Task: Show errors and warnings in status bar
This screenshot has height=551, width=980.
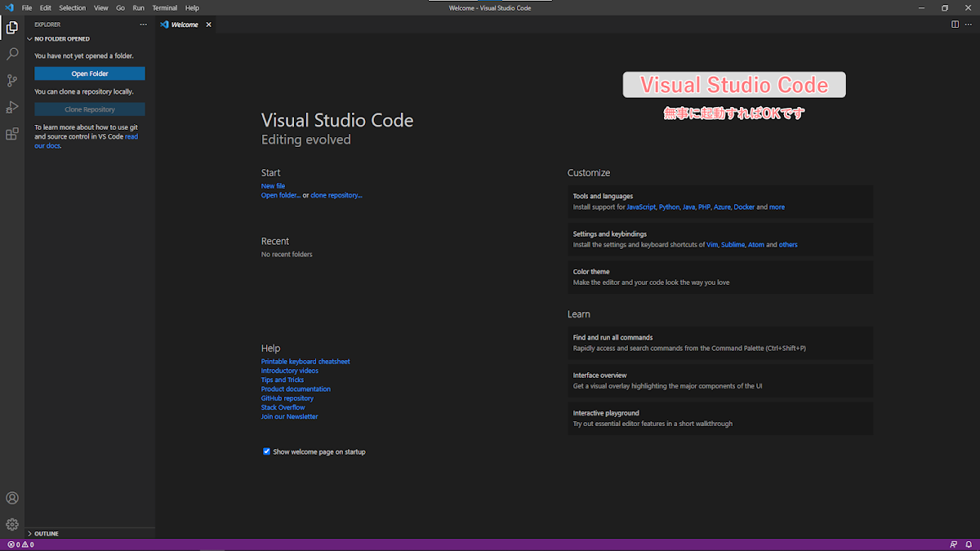Action: click(x=20, y=544)
